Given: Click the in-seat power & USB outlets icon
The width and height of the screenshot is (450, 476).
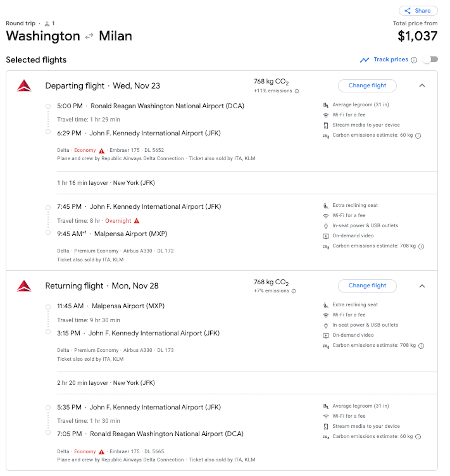Looking at the screenshot, I should 326,225.
